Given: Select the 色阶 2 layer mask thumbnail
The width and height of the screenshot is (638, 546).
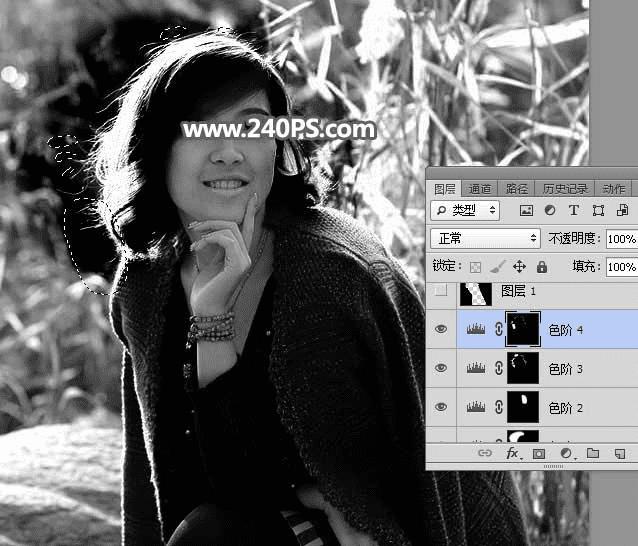Looking at the screenshot, I should click(523, 407).
